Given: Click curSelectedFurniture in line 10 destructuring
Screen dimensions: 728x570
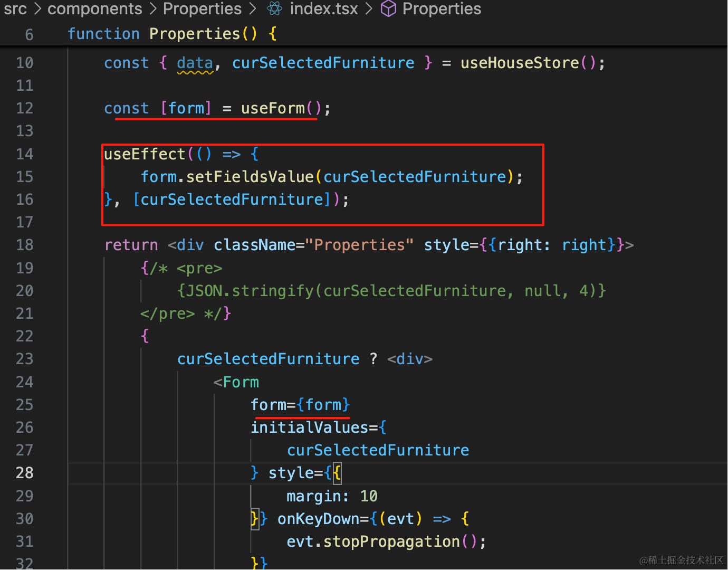Looking at the screenshot, I should coord(323,63).
